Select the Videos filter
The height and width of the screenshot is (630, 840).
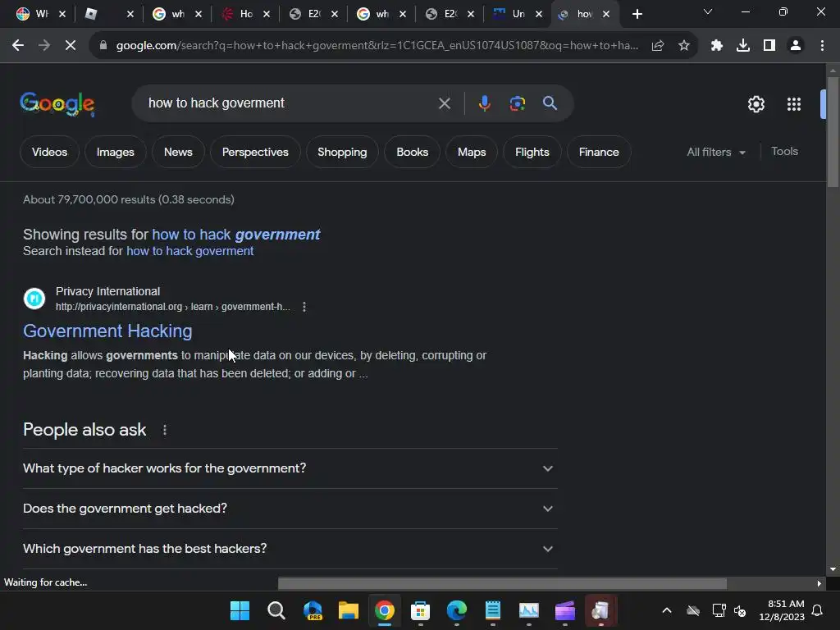point(49,152)
